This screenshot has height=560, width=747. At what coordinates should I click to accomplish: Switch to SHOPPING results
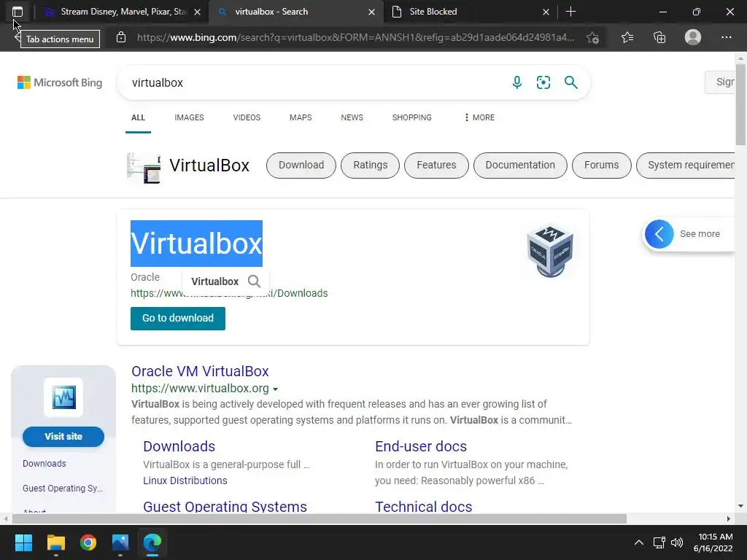tap(412, 117)
